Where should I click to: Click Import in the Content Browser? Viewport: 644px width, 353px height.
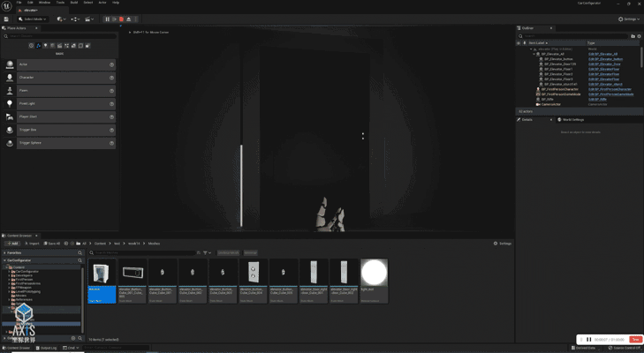click(32, 244)
